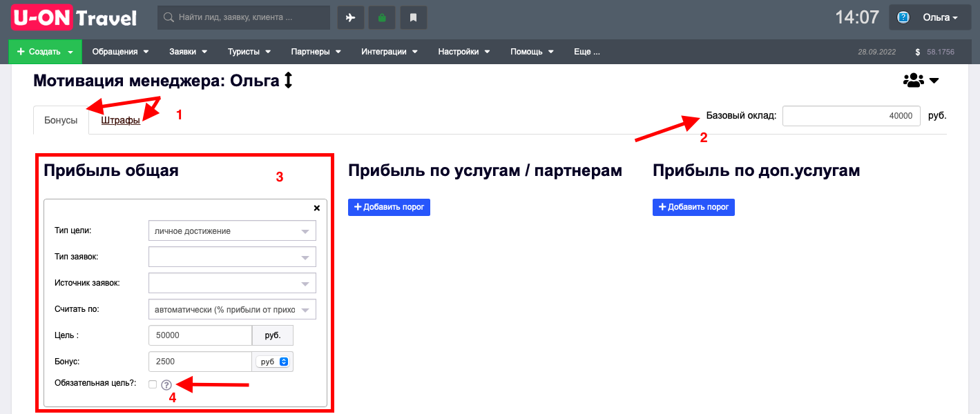980x414 pixels.
Task: Open the Настройки menu
Action: 463,52
